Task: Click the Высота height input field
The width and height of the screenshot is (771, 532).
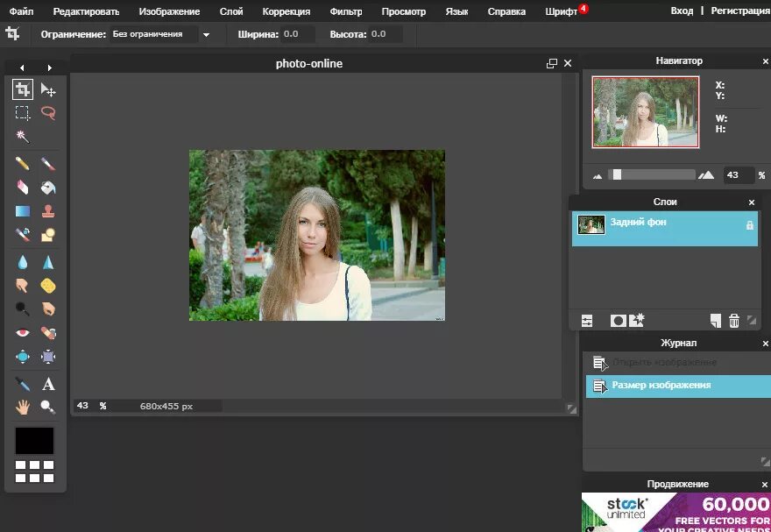Action: click(x=386, y=34)
